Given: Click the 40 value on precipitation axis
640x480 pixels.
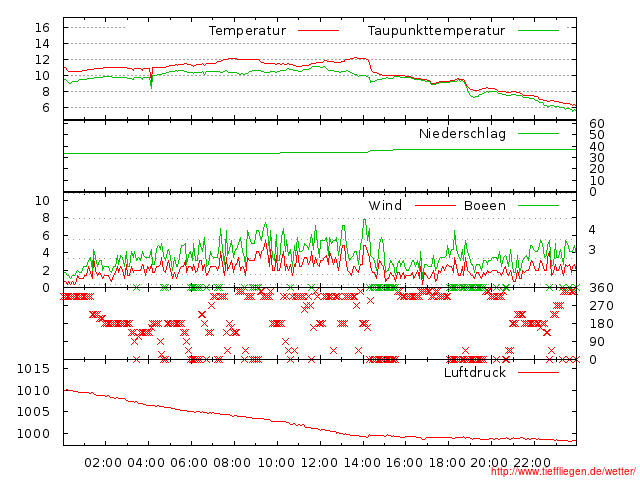Looking at the screenshot, I should (597, 146).
